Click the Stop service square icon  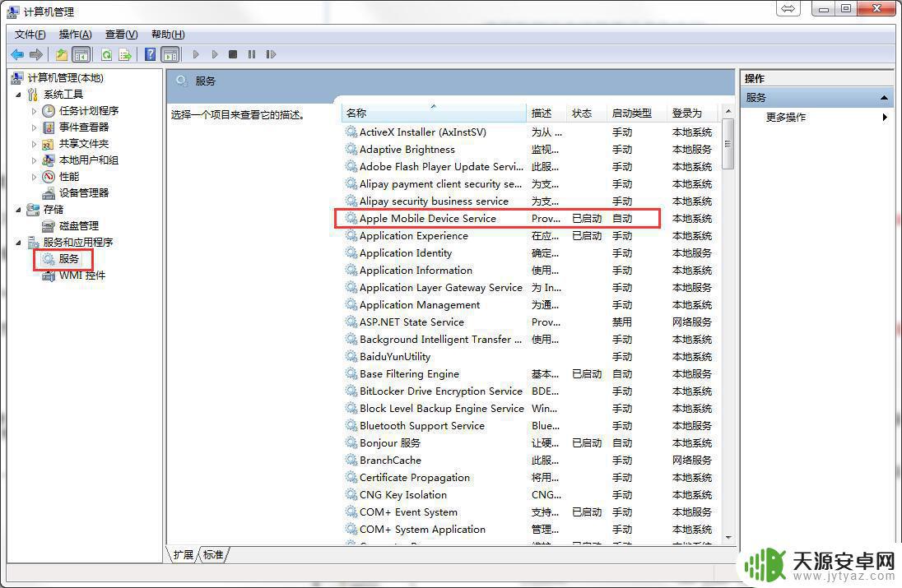[233, 54]
